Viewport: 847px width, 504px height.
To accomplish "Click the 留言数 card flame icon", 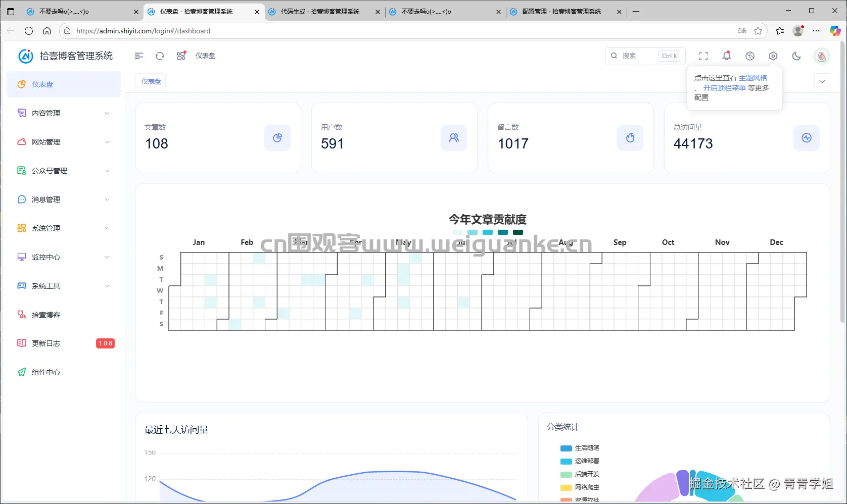I will [630, 138].
